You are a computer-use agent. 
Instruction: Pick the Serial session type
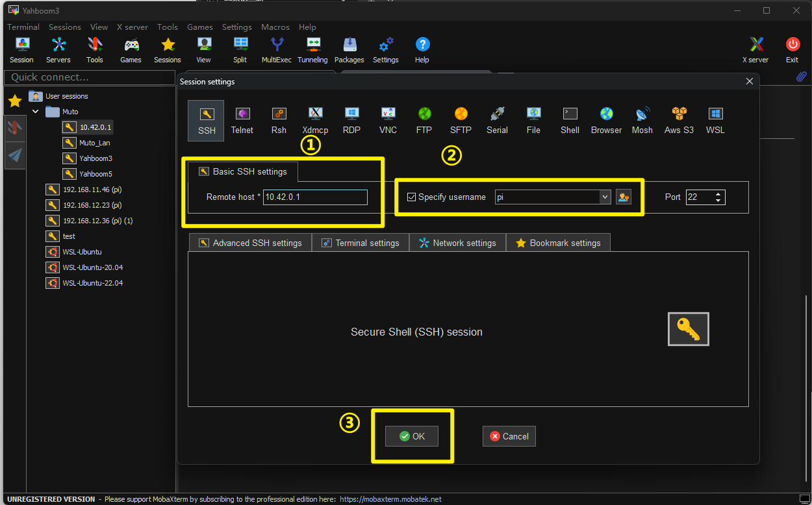tap(497, 120)
